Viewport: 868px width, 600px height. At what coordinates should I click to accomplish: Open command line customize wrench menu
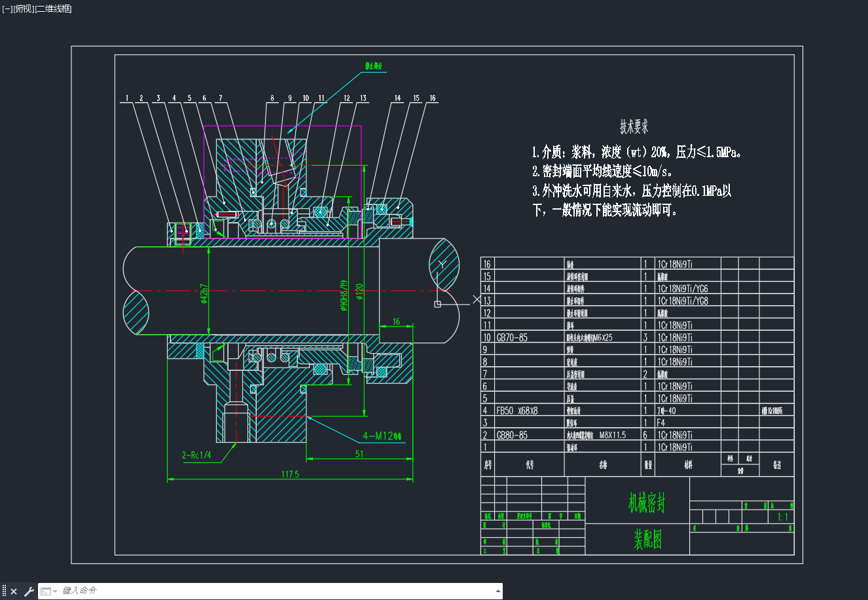[x=29, y=591]
